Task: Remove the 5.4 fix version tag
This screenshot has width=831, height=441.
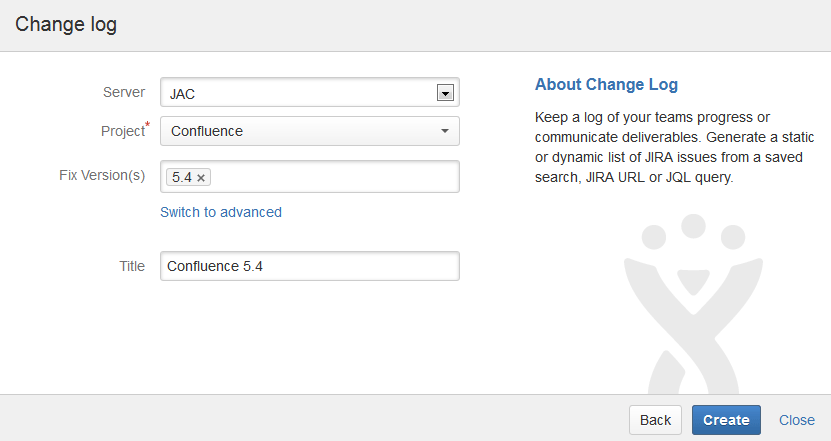Action: click(x=201, y=177)
